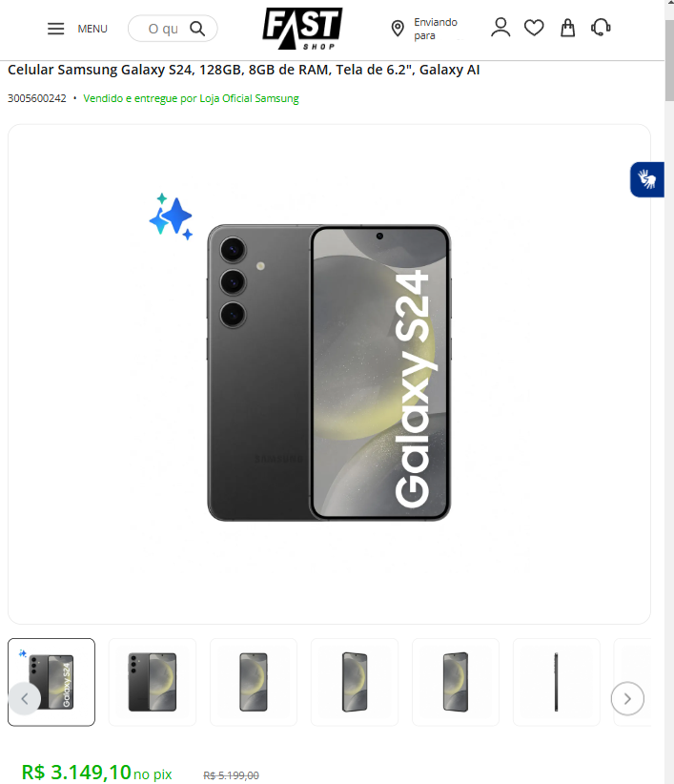Open the Loja Oficial Samsung seller link
This screenshot has height=784, width=674.
[x=249, y=98]
